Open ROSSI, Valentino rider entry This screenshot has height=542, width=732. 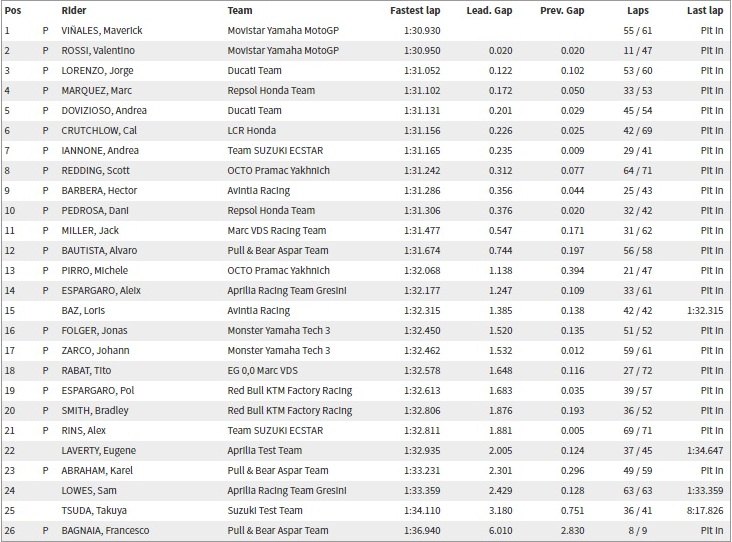point(98,50)
